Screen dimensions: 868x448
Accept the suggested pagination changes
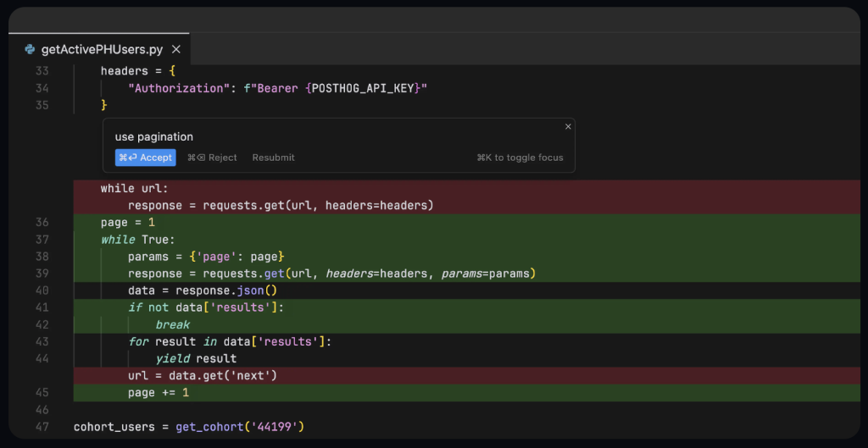tap(145, 158)
